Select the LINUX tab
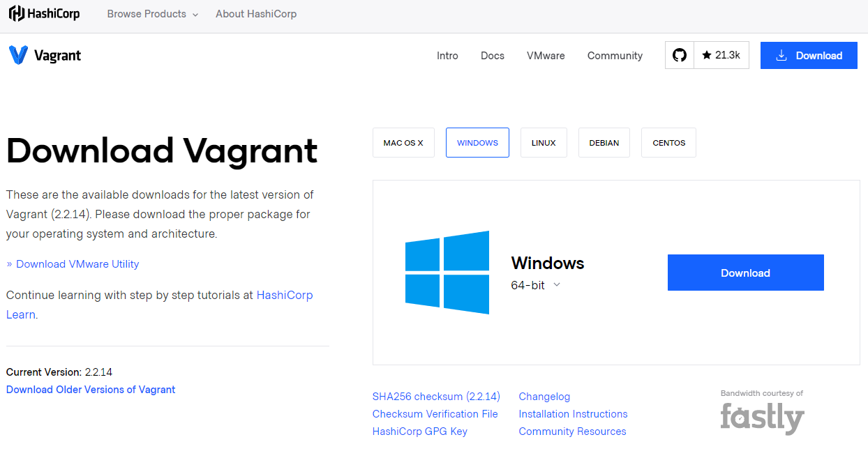This screenshot has height=474, width=868. pyautogui.click(x=544, y=143)
